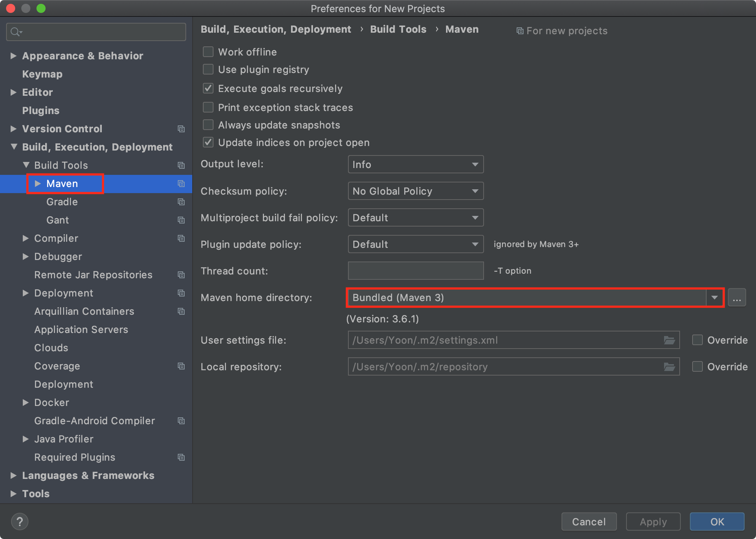Viewport: 756px width, 539px height.
Task: Click the ellipsis beside Maven home directory
Action: point(737,298)
